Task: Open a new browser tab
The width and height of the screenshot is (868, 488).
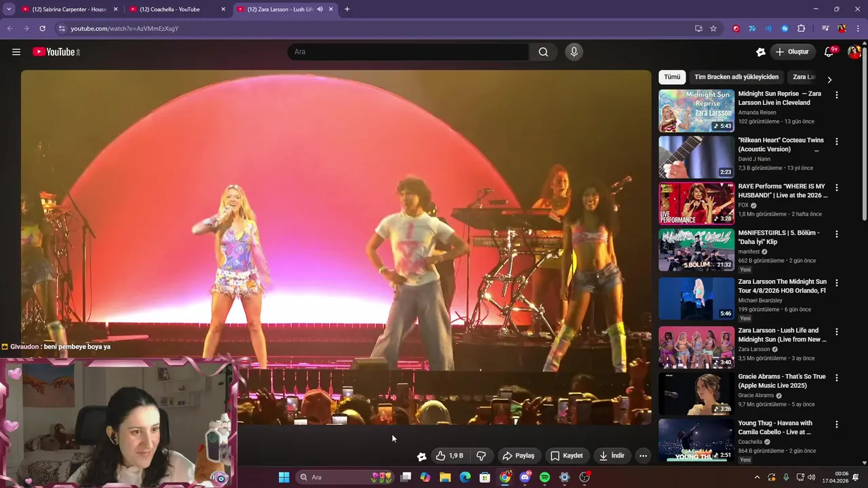Action: click(x=347, y=9)
